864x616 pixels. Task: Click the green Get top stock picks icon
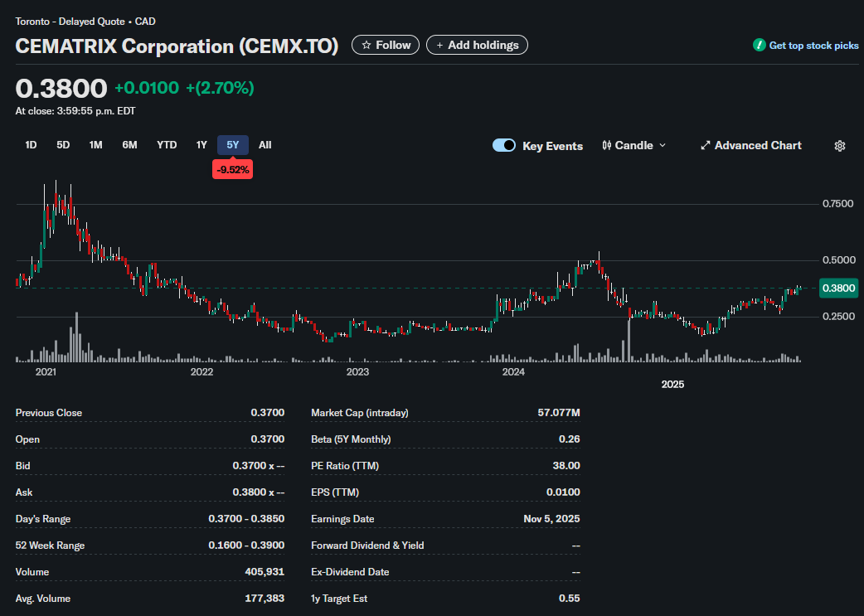coord(760,45)
